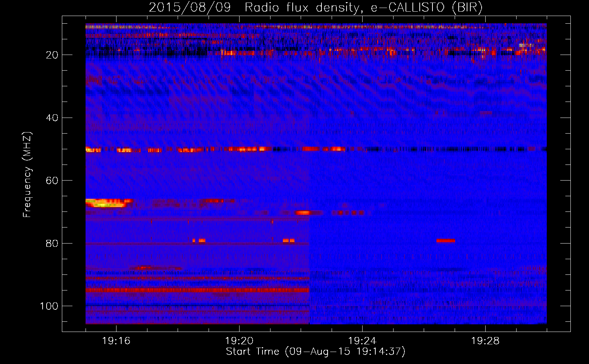Click the 19:20 time tick label
The width and height of the screenshot is (589, 364).
(239, 341)
